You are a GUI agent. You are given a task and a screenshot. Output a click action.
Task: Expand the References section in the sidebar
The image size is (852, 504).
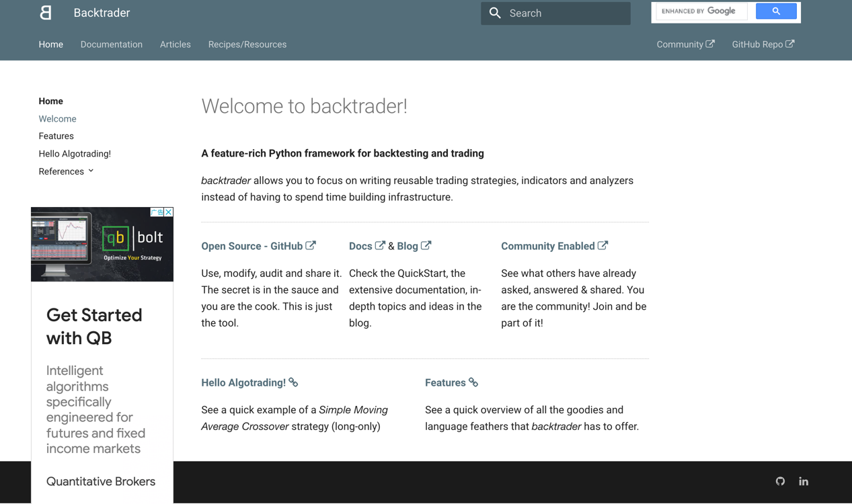point(66,171)
